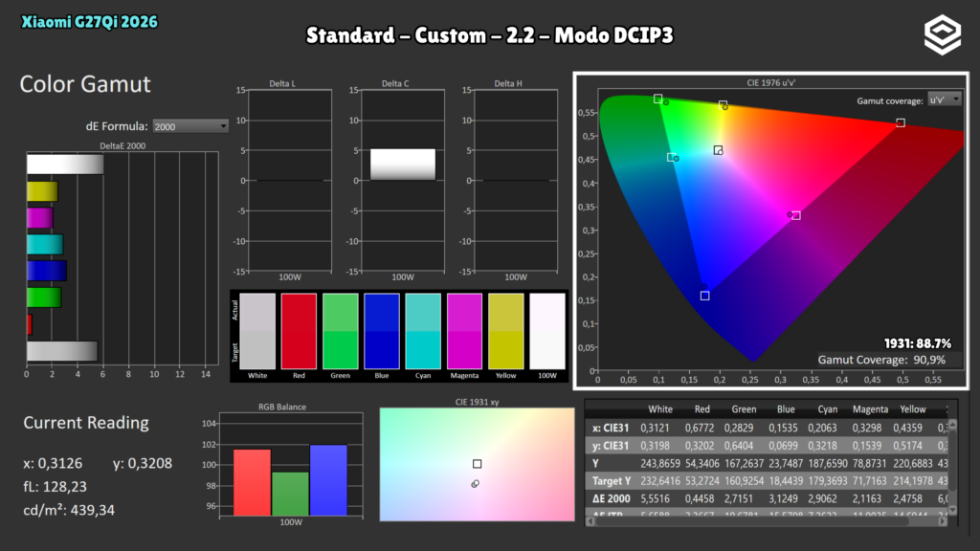
Task: Select the Cyan actual/target swatch
Action: 423,331
